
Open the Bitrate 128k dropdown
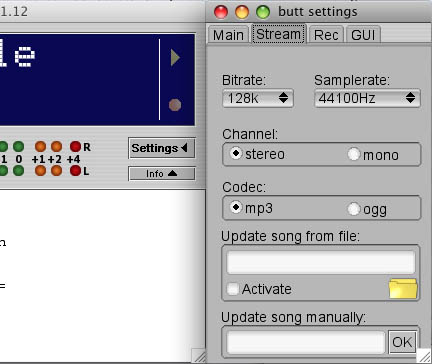click(258, 98)
